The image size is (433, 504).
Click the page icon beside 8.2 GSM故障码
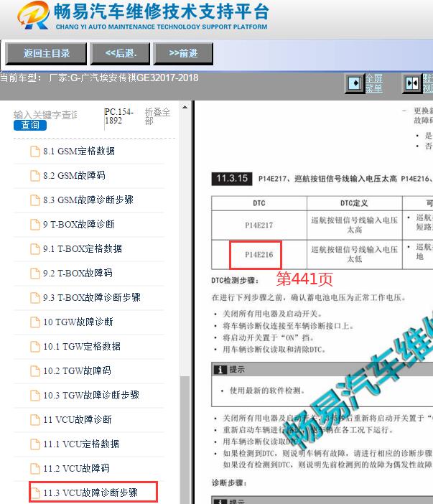[x=35, y=176]
